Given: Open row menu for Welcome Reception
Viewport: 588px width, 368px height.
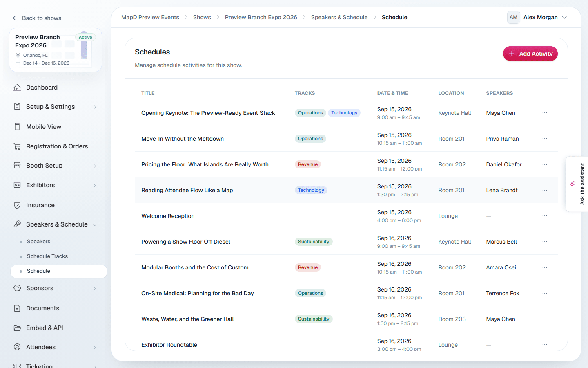Looking at the screenshot, I should pos(545,216).
